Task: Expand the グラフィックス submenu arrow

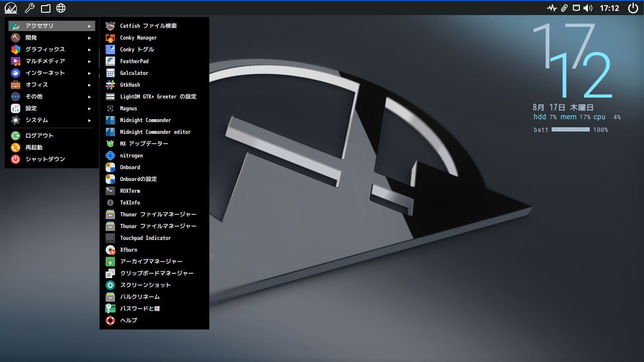Action: pos(89,49)
